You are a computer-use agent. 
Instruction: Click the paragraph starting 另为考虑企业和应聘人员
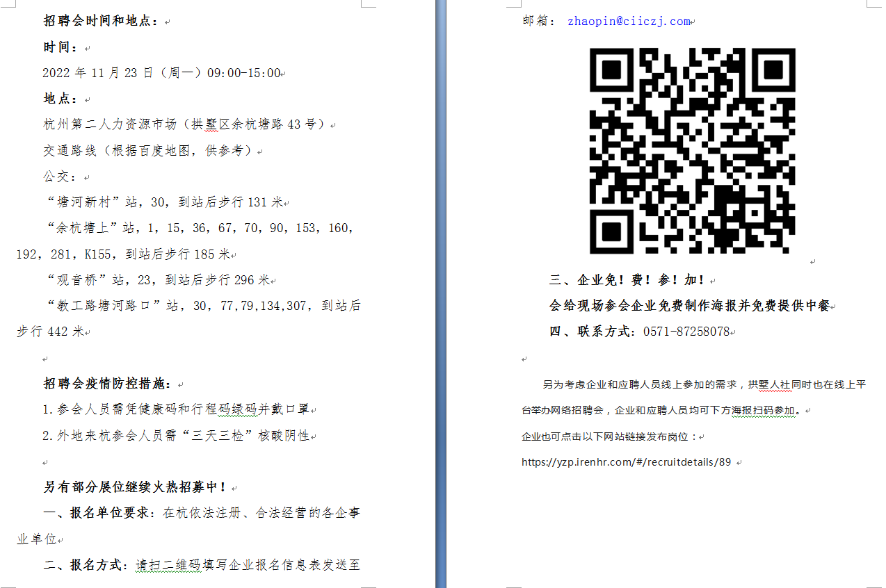[x=704, y=384]
